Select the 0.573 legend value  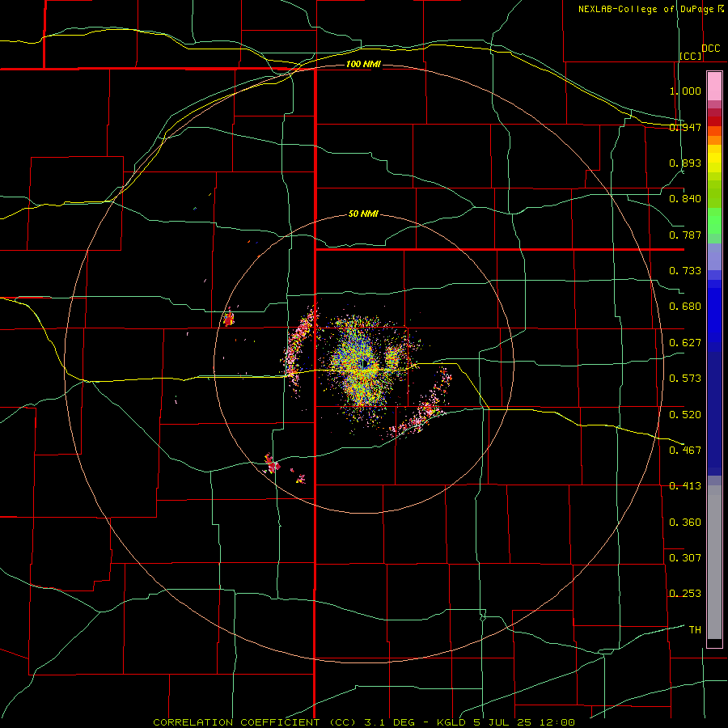pos(685,379)
